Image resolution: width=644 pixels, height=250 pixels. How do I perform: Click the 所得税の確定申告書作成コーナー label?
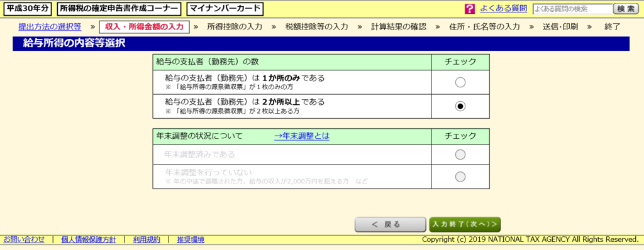click(119, 8)
